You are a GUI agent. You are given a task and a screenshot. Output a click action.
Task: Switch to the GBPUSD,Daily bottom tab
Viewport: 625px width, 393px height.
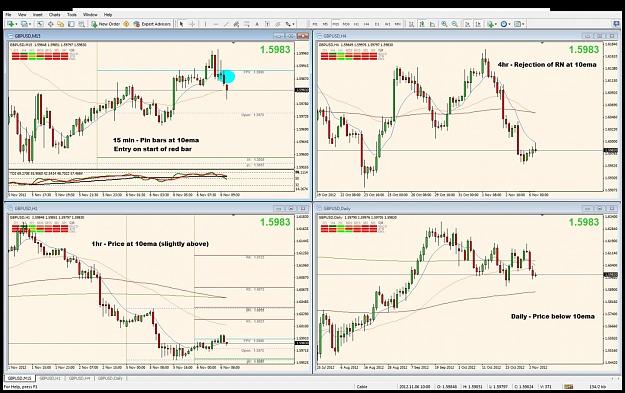coord(110,378)
